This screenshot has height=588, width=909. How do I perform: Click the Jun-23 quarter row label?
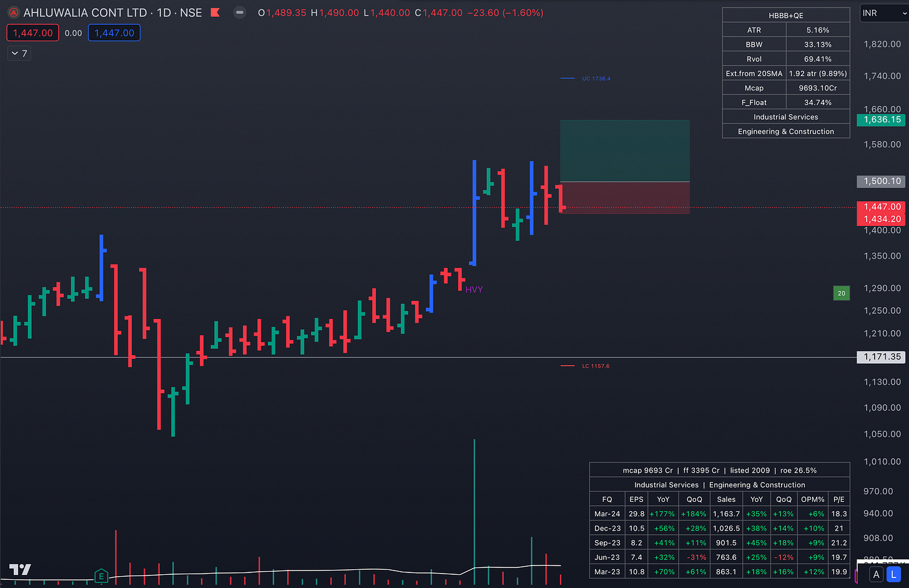pos(607,557)
